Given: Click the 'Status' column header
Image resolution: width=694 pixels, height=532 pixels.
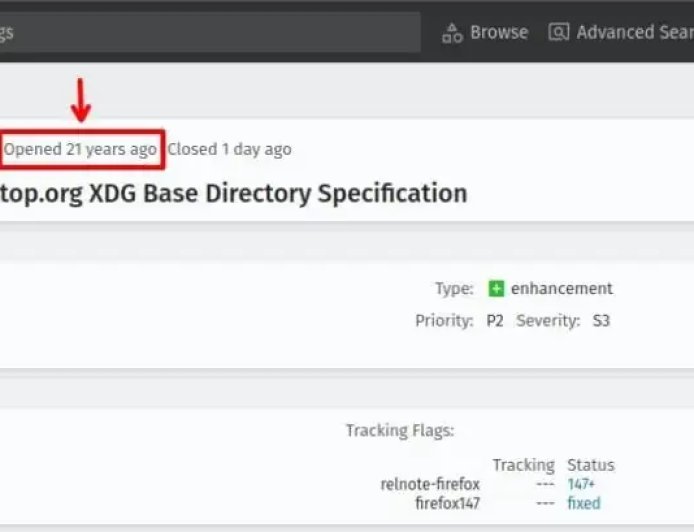Looking at the screenshot, I should coord(591,465).
